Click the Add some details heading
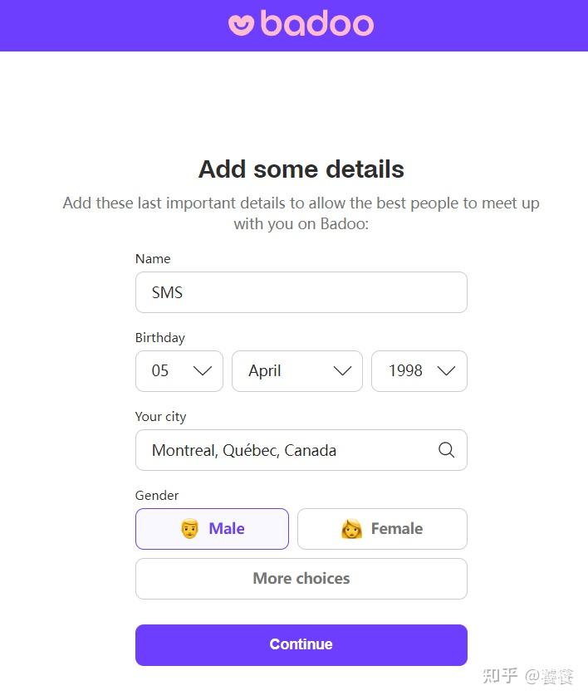This screenshot has width=588, height=700. (x=301, y=169)
